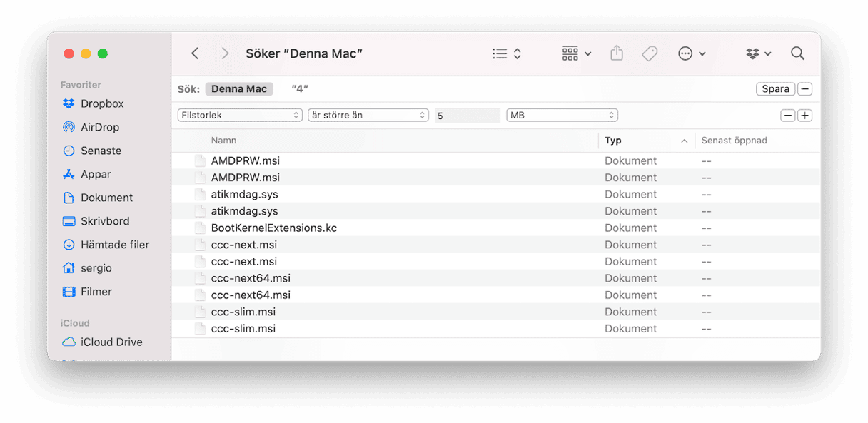Click the Typ cell of BootKernelExtensions.kc

click(630, 228)
